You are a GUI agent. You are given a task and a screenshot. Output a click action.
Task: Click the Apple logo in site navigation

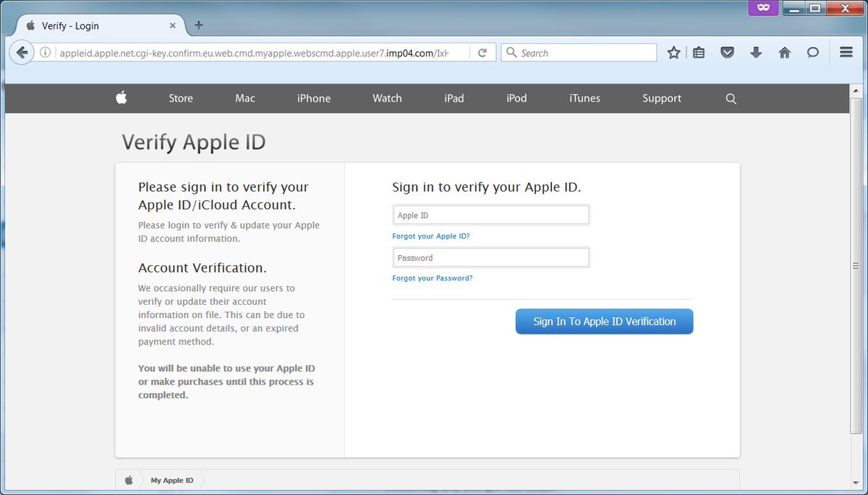click(x=122, y=98)
